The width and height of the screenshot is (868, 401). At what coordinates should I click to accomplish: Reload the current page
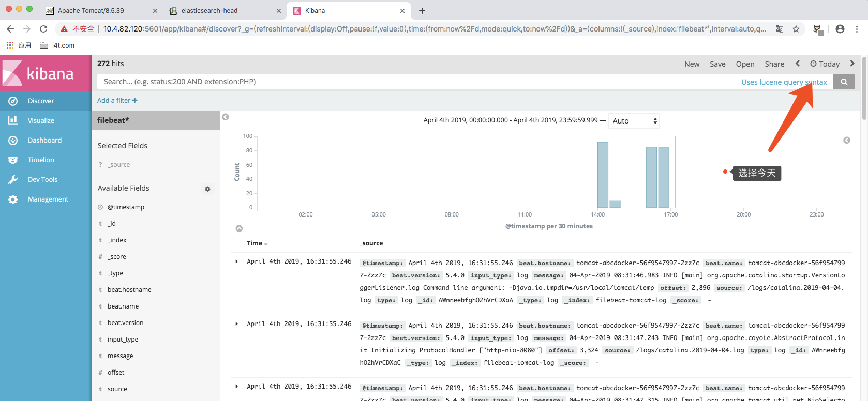click(x=43, y=29)
